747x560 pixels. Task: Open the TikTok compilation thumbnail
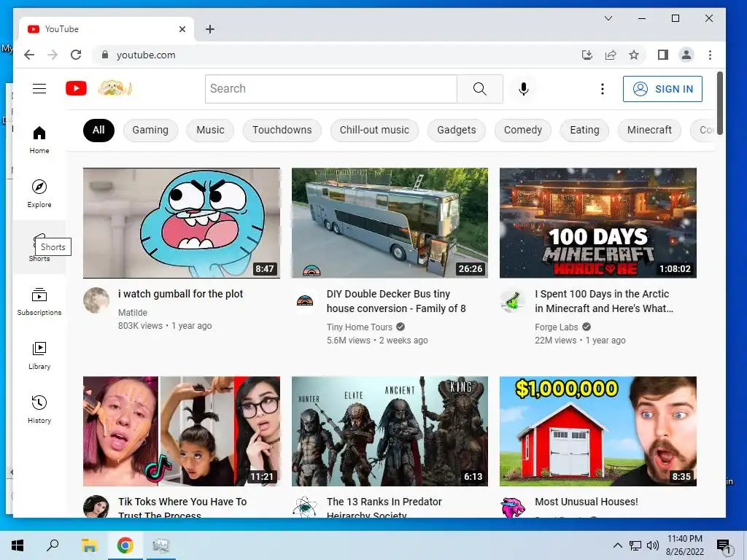pyautogui.click(x=182, y=432)
